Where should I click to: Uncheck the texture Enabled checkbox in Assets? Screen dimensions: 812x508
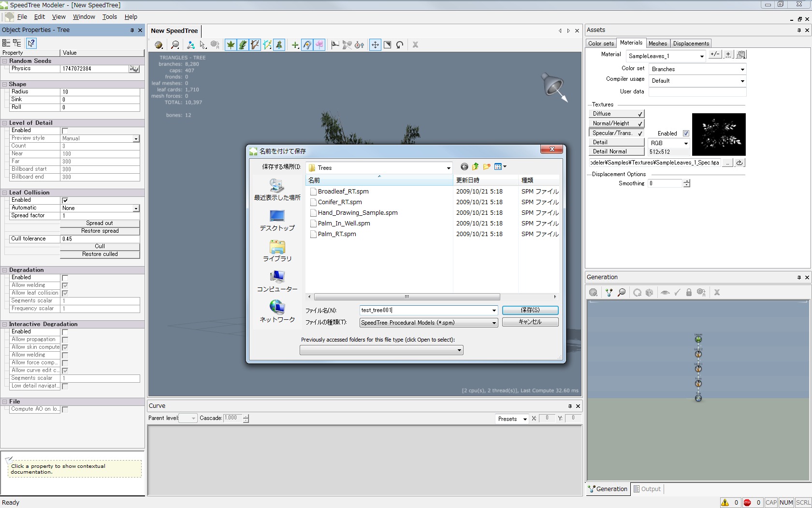686,134
